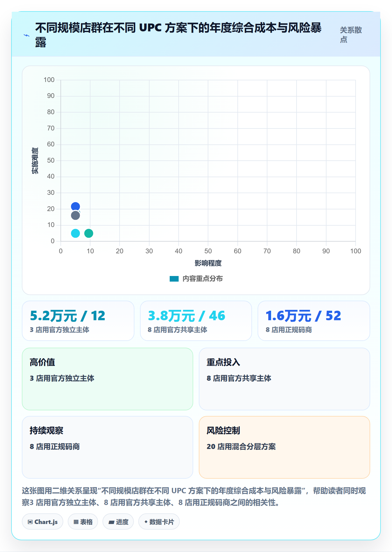The width and height of the screenshot is (392, 552).
Task: Click 8 店用官方共享主体 under 3.8万元 card
Action: click(x=178, y=330)
